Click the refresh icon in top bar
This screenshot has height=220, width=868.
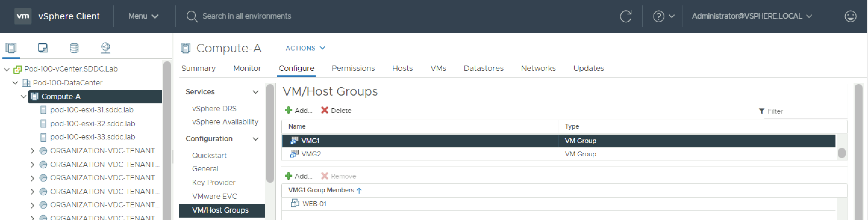[625, 16]
